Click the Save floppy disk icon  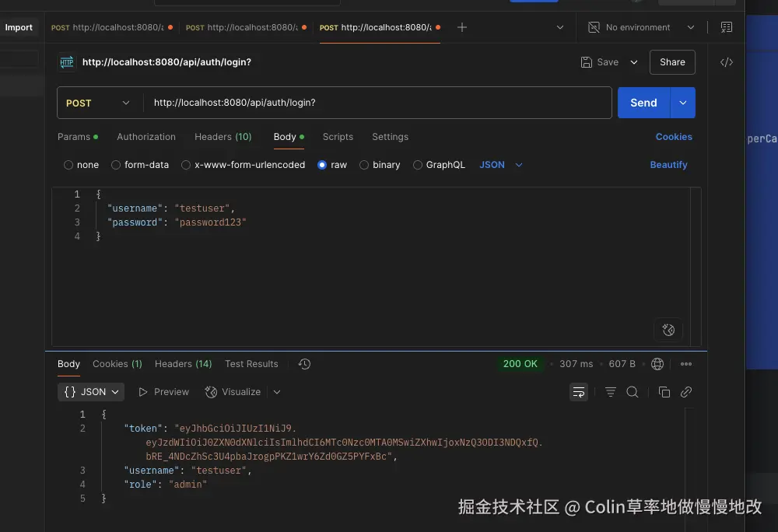(x=587, y=62)
